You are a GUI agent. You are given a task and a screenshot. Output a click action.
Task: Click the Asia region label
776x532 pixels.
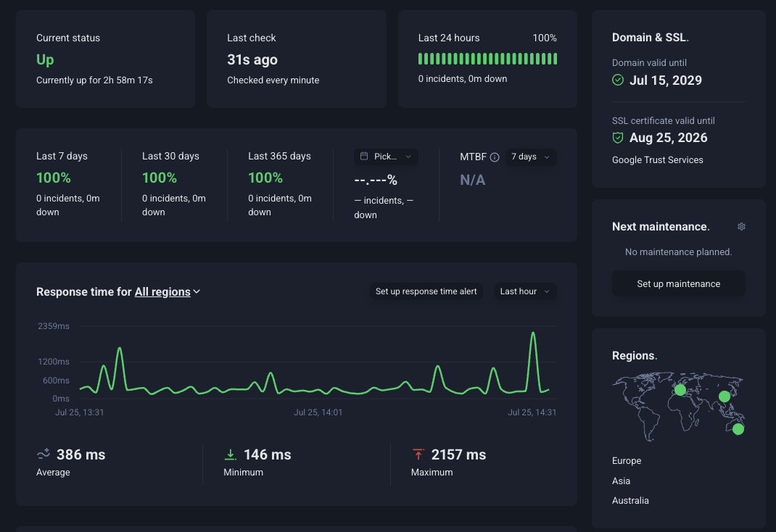point(621,481)
